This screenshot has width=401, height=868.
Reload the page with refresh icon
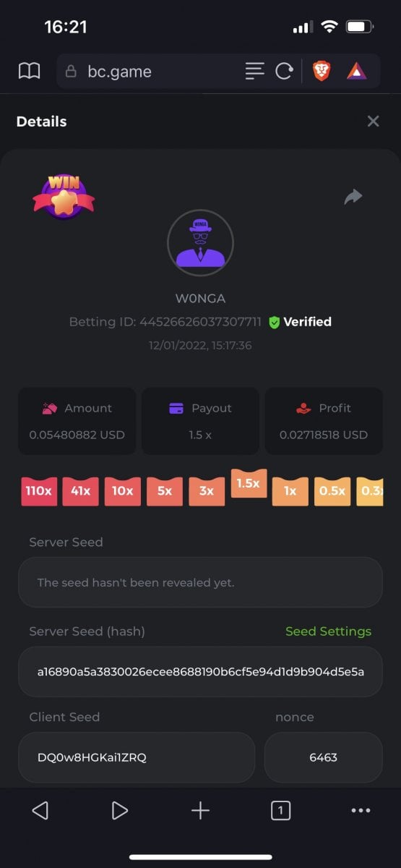(284, 71)
